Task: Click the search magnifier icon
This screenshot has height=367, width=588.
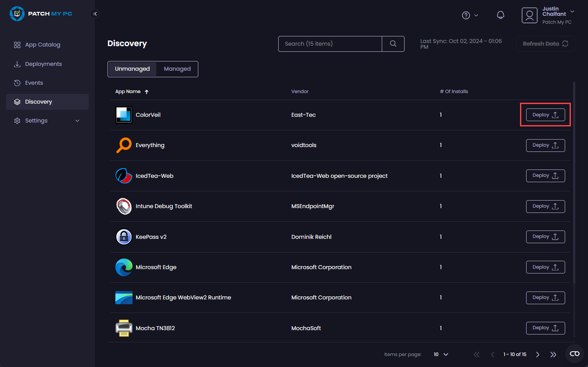Action: pyautogui.click(x=393, y=44)
